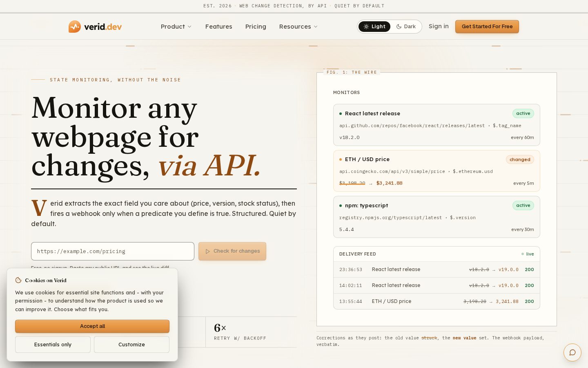The height and width of the screenshot is (368, 588).
Task: Open the React latest release monitor card
Action: (437, 125)
